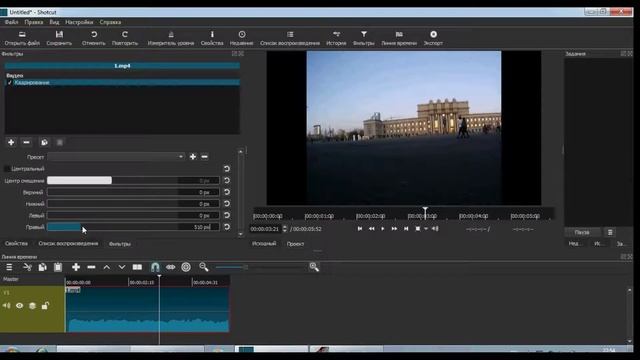The image size is (640, 360).
Task: Add a filter with the plus button
Action: [11, 142]
